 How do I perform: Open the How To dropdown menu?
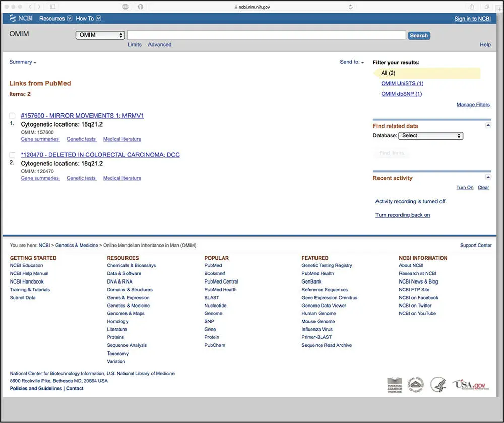click(x=88, y=18)
